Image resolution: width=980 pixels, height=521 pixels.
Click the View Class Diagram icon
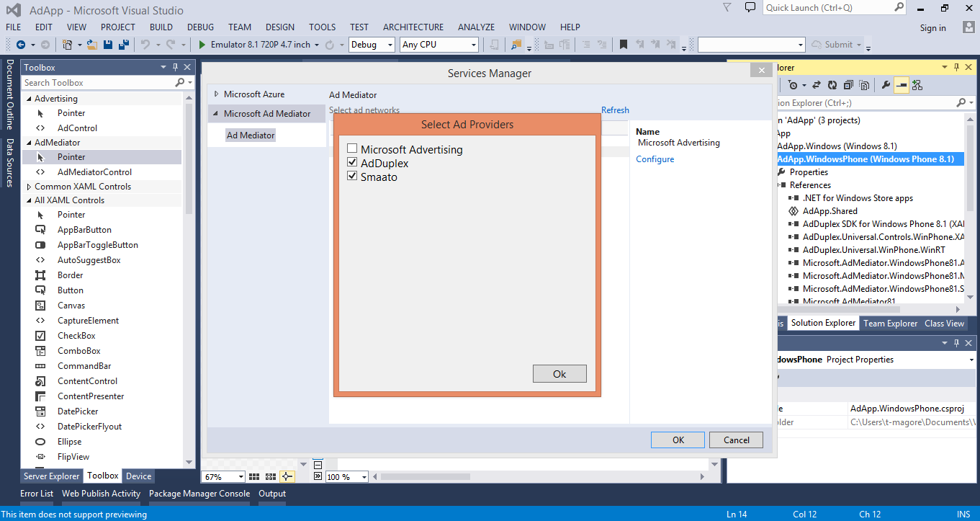click(917, 85)
